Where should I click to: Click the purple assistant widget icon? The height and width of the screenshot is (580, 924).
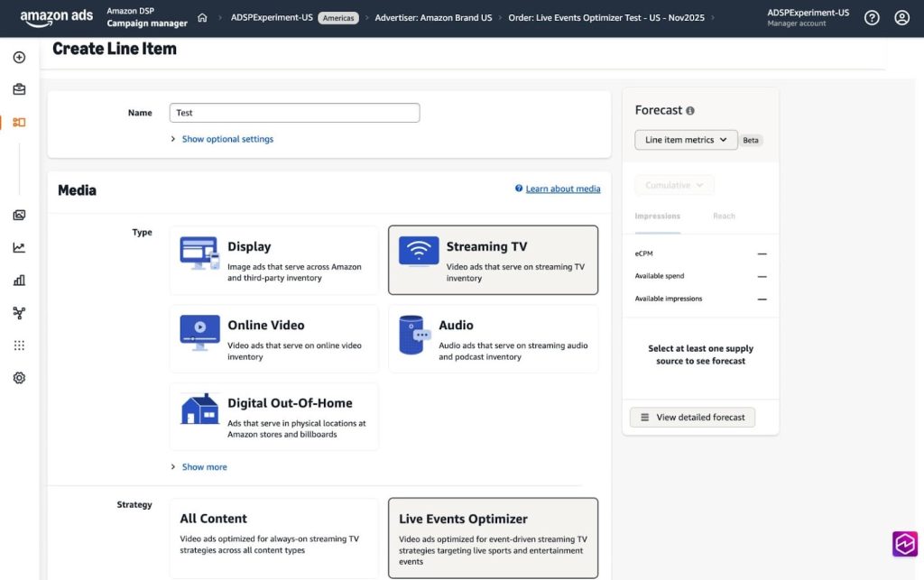tap(904, 544)
